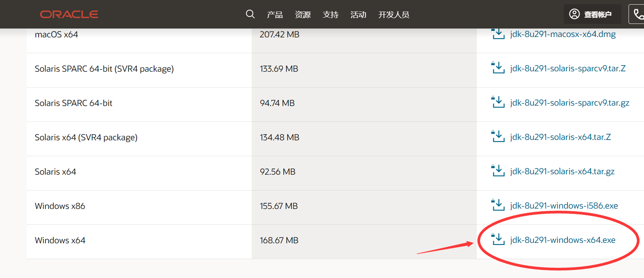Viewport: 644px width, 278px height.
Task: Download jdk-8u291-windows-i586.exe
Action: coord(564,206)
